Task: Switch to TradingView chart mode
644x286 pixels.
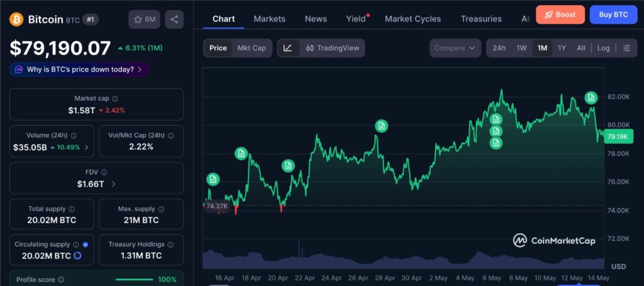Action: tap(332, 48)
